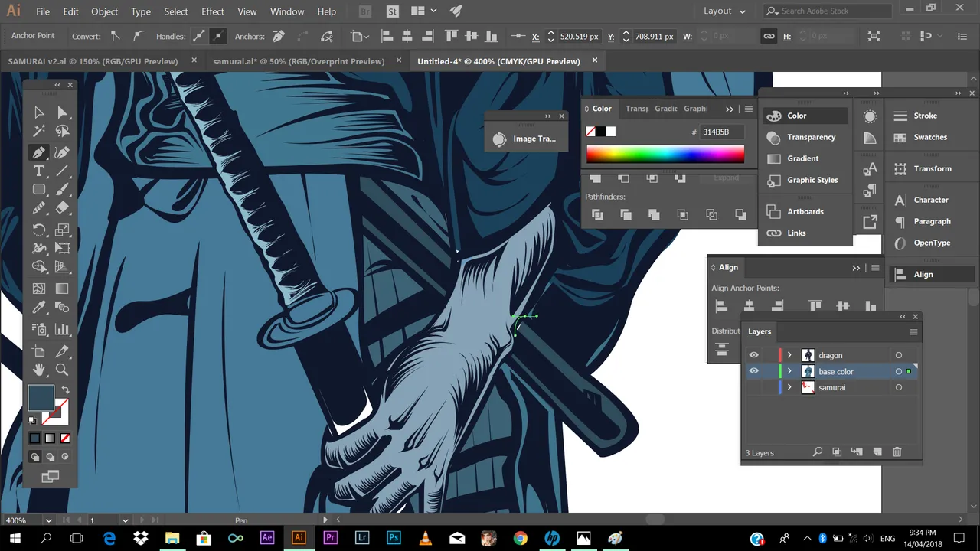The width and height of the screenshot is (980, 551).
Task: Open the Layout workspace dropdown
Action: coord(724,11)
